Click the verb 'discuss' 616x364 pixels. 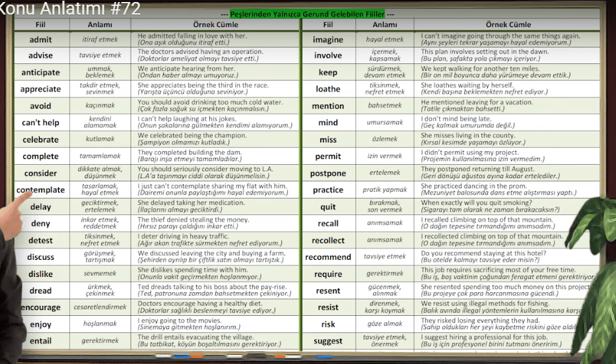pos(40,257)
